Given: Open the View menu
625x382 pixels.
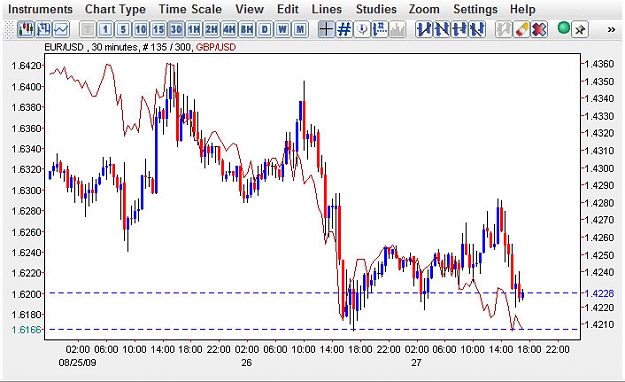Looking at the screenshot, I should (x=249, y=9).
